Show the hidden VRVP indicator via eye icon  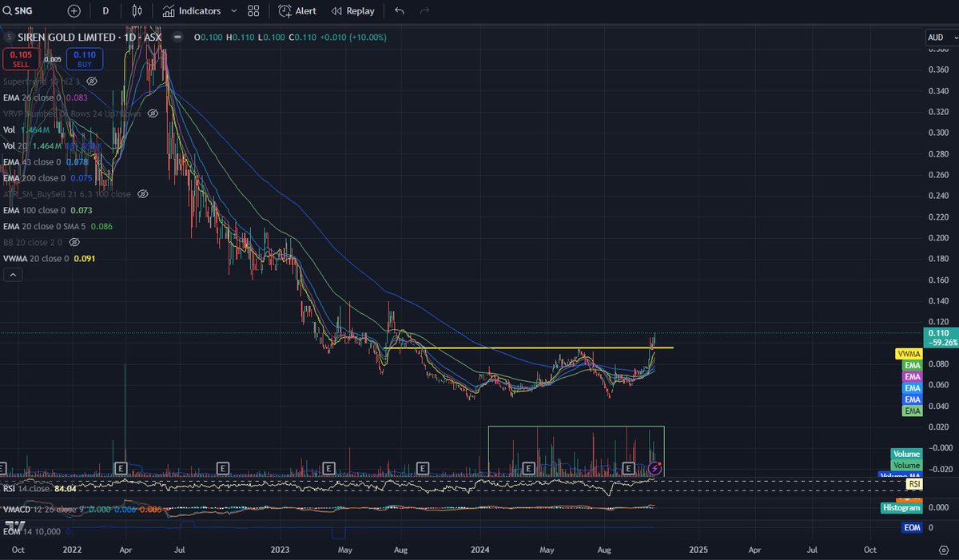(153, 113)
